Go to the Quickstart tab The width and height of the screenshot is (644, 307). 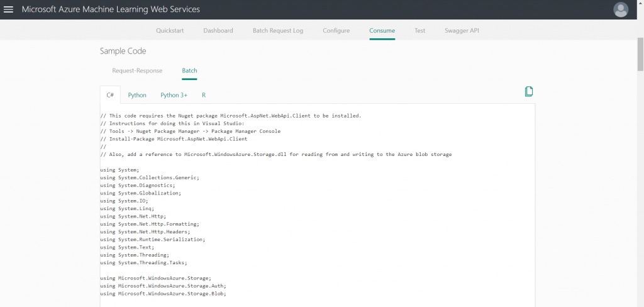(x=170, y=31)
